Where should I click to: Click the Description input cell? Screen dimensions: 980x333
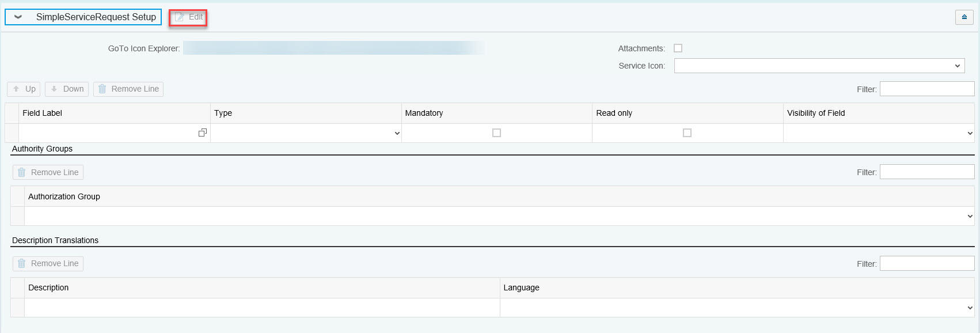262,308
